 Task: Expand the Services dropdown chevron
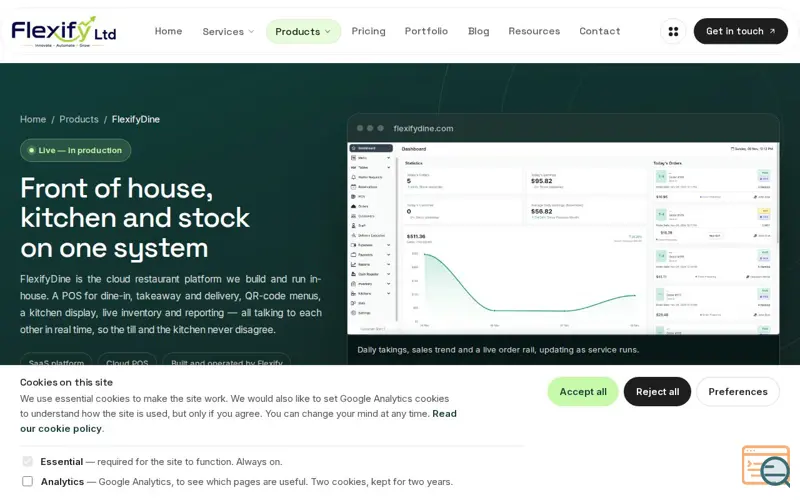[x=251, y=32]
